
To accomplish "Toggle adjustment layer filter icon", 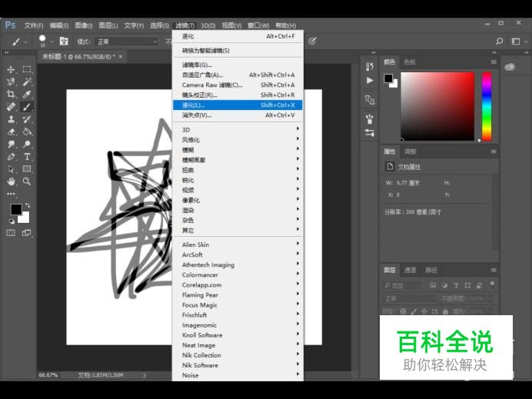I will (444, 286).
